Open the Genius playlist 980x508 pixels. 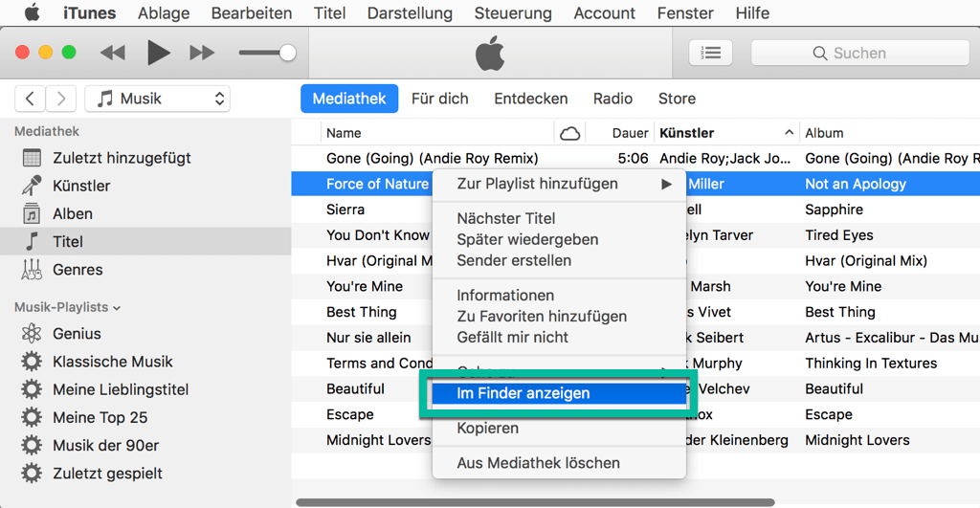[x=145, y=334]
